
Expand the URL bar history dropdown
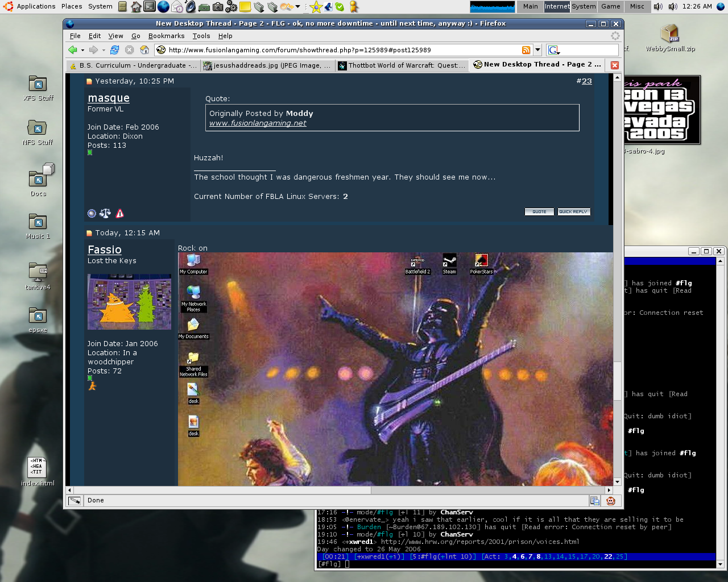click(x=537, y=50)
